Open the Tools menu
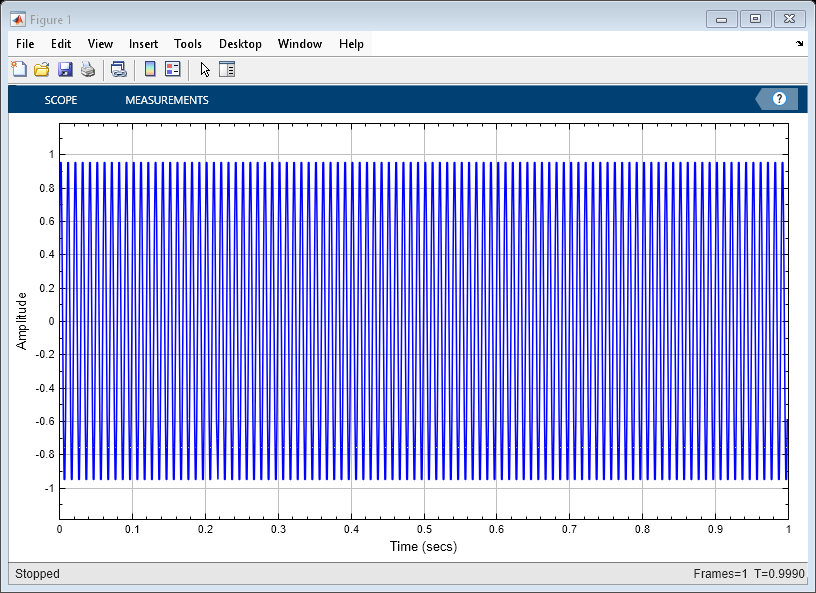 187,44
